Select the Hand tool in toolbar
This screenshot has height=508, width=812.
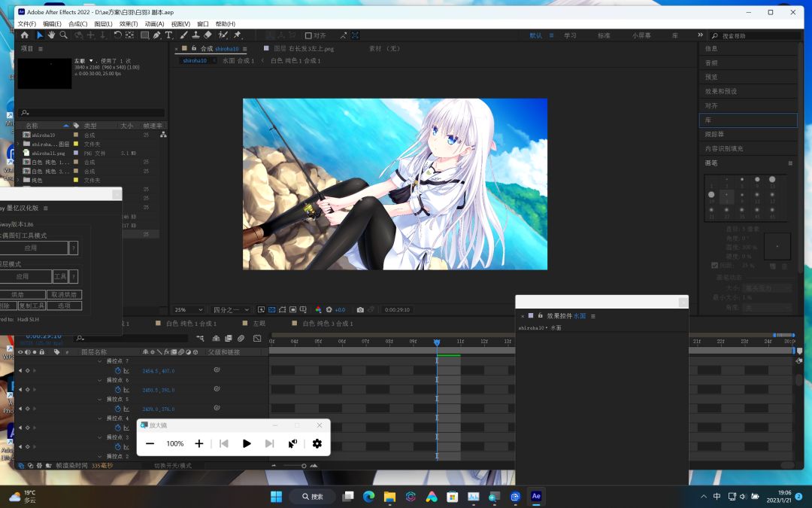51,35
